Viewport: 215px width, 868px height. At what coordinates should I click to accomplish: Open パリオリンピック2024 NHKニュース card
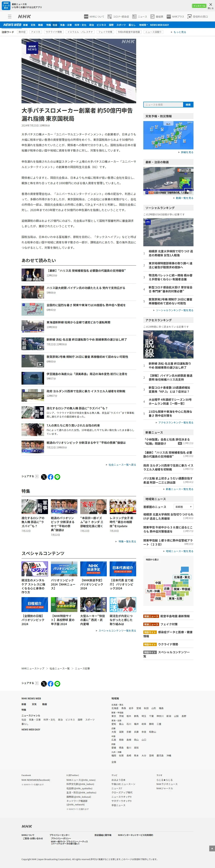coord(64,576)
